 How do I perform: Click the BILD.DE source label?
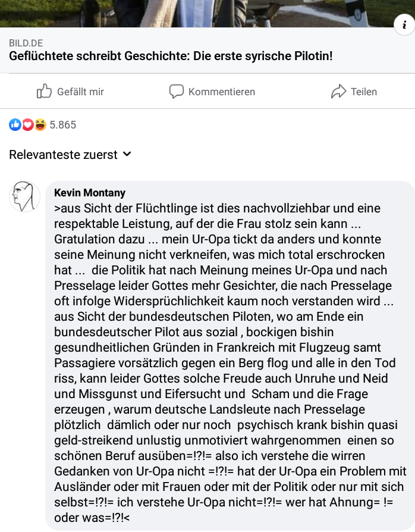tap(26, 43)
